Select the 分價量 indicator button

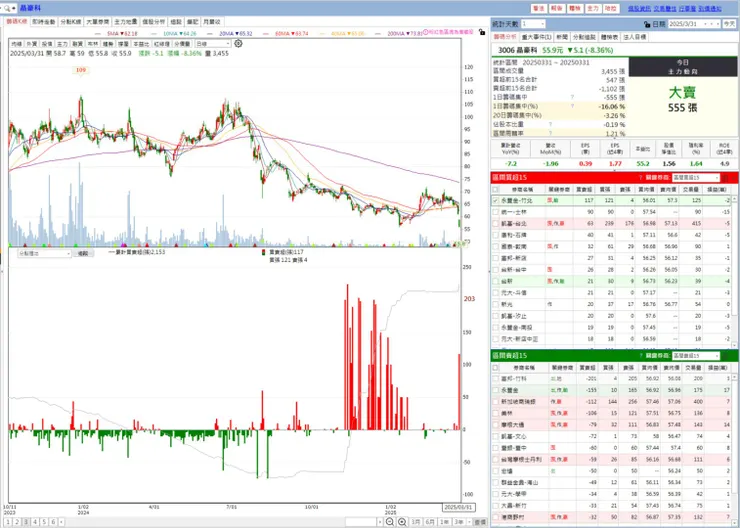click(182, 44)
